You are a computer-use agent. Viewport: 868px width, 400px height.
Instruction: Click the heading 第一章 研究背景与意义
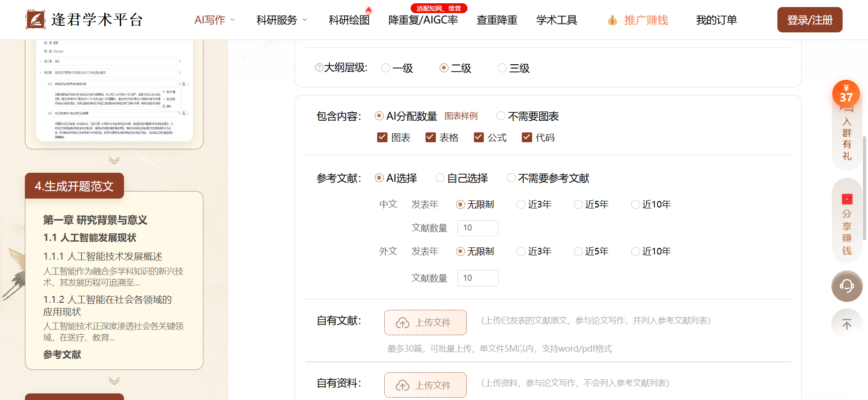coord(95,220)
